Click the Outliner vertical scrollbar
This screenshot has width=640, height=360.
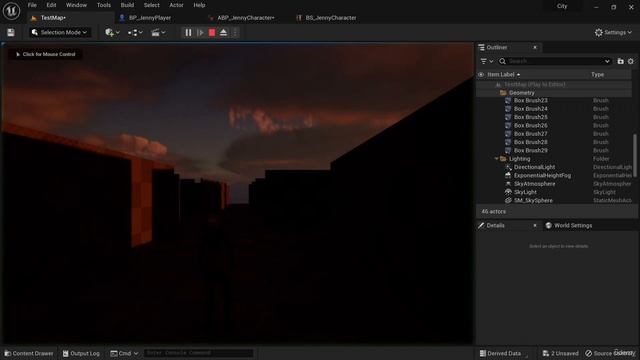click(x=635, y=155)
